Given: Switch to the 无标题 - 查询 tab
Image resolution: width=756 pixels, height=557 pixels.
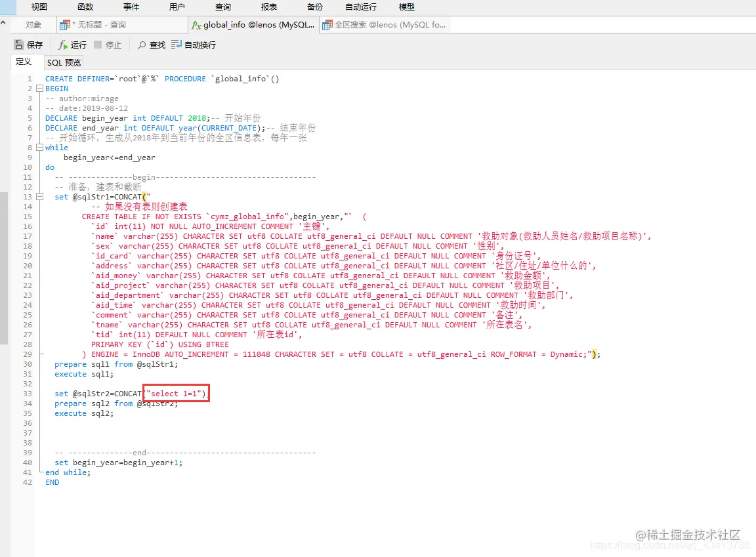Looking at the screenshot, I should pyautogui.click(x=122, y=24).
